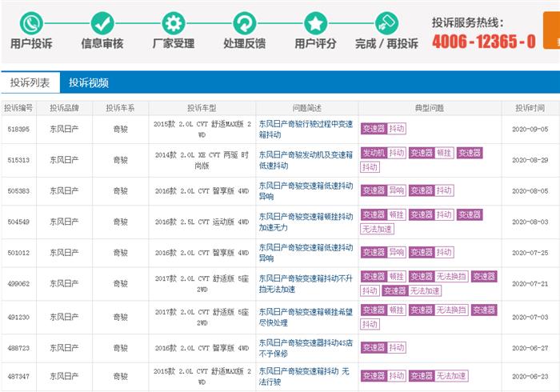
Task: Click the 投诉时间 column header
Action: (x=530, y=108)
